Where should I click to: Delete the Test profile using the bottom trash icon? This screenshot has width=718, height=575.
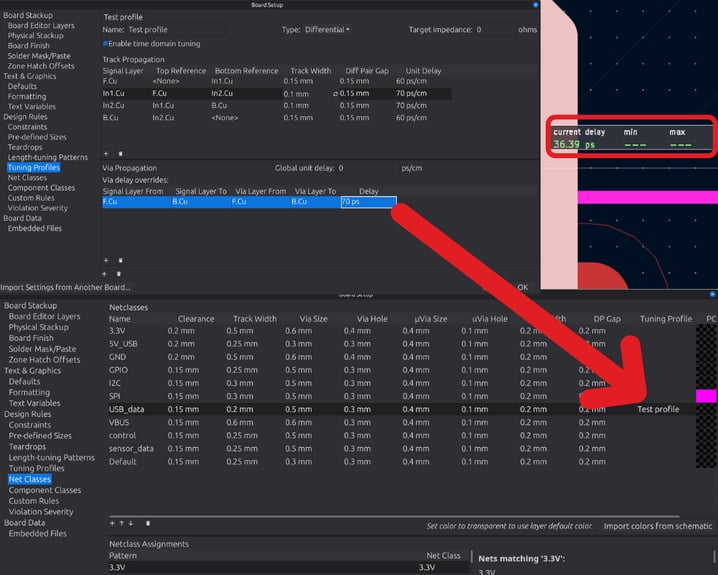(x=119, y=274)
